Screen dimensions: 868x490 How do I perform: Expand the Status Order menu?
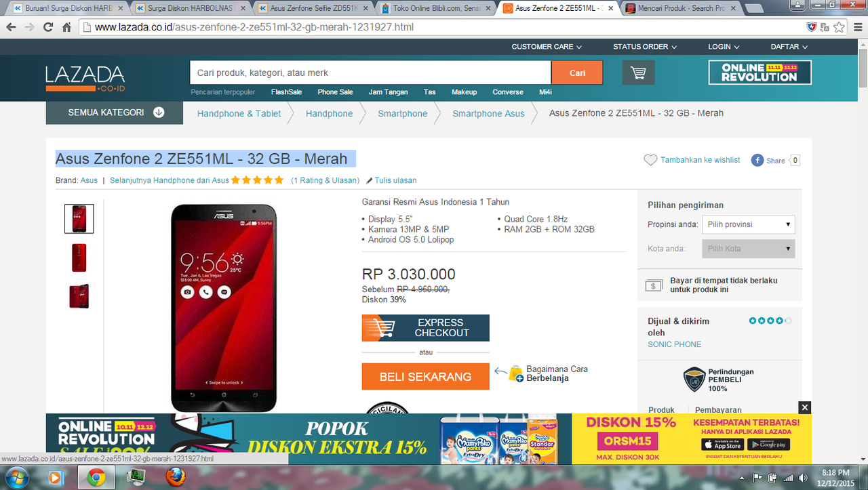click(x=645, y=47)
